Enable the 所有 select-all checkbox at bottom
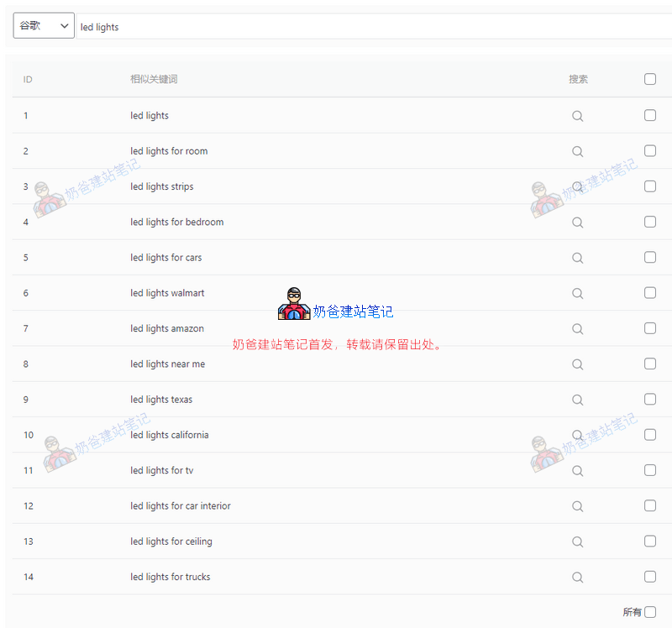The height and width of the screenshot is (628, 672). pyautogui.click(x=650, y=612)
